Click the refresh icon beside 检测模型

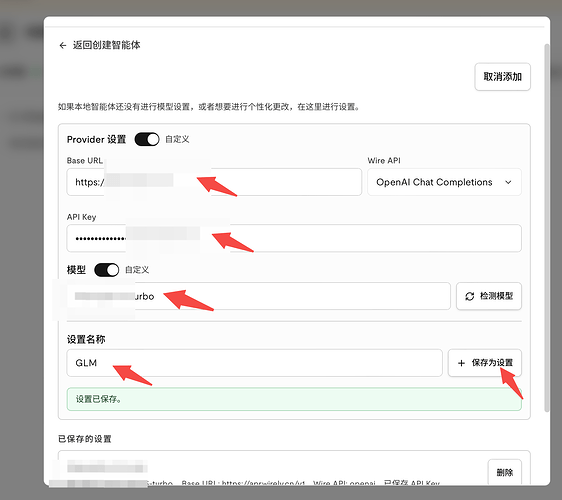coord(470,296)
